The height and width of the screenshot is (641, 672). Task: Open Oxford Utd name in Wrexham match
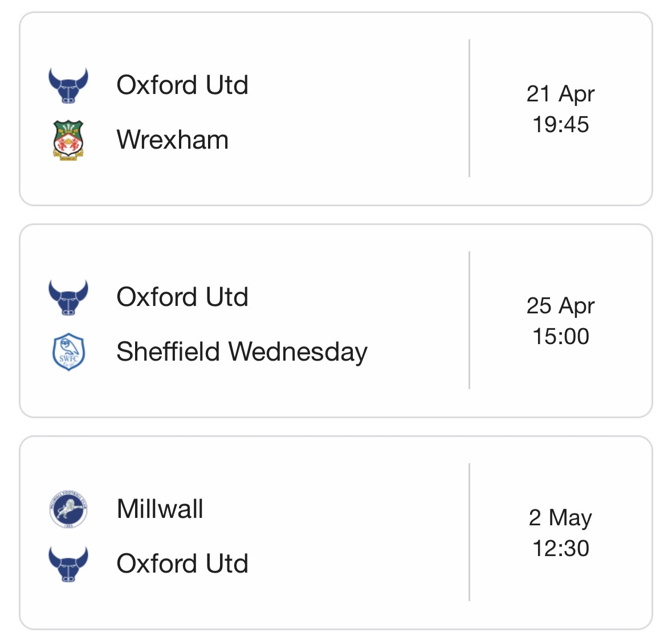tap(182, 85)
